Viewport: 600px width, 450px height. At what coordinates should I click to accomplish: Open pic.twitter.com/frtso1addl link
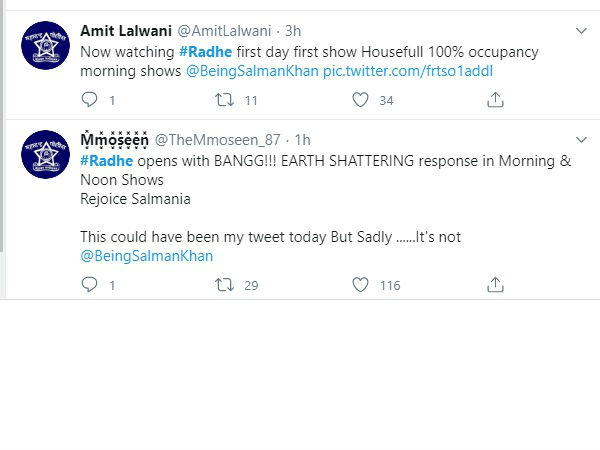point(408,71)
